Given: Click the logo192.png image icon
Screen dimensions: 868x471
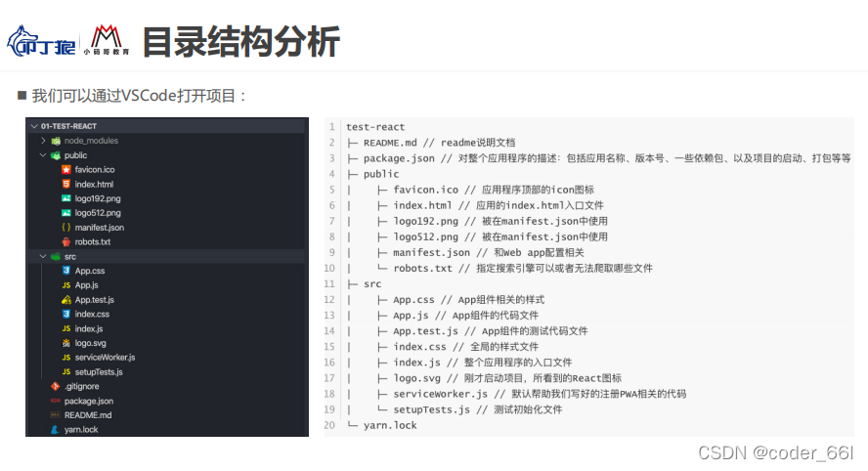Looking at the screenshot, I should [66, 198].
